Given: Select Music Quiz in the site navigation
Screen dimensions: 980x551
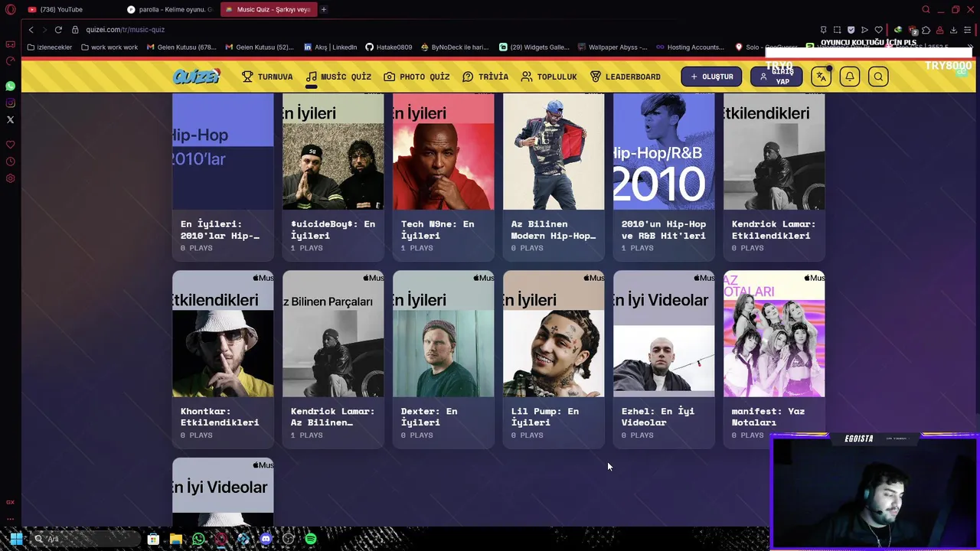Looking at the screenshot, I should click(x=338, y=77).
